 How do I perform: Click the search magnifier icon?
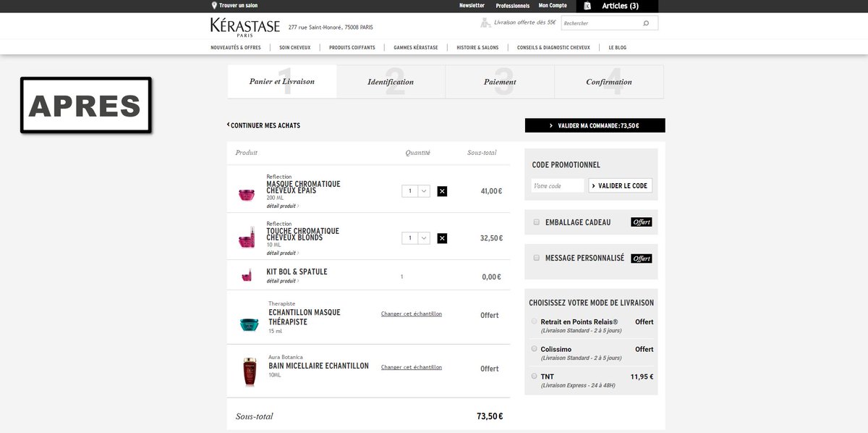[646, 23]
